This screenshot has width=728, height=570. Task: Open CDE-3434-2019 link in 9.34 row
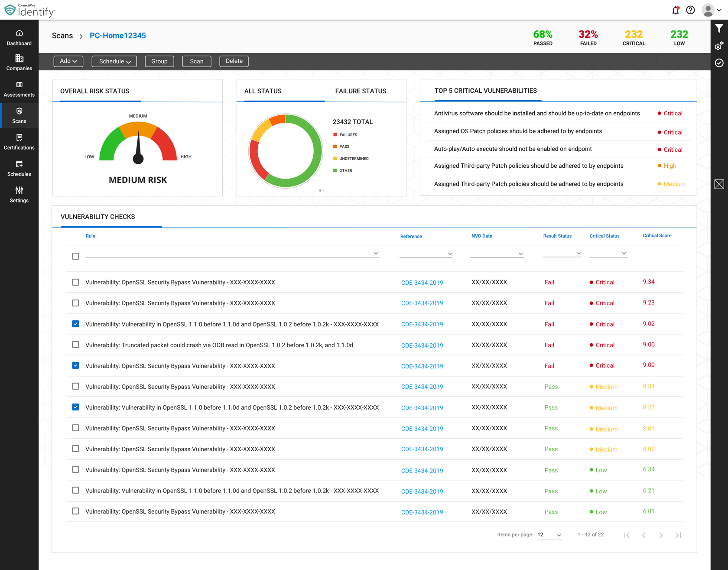[422, 283]
